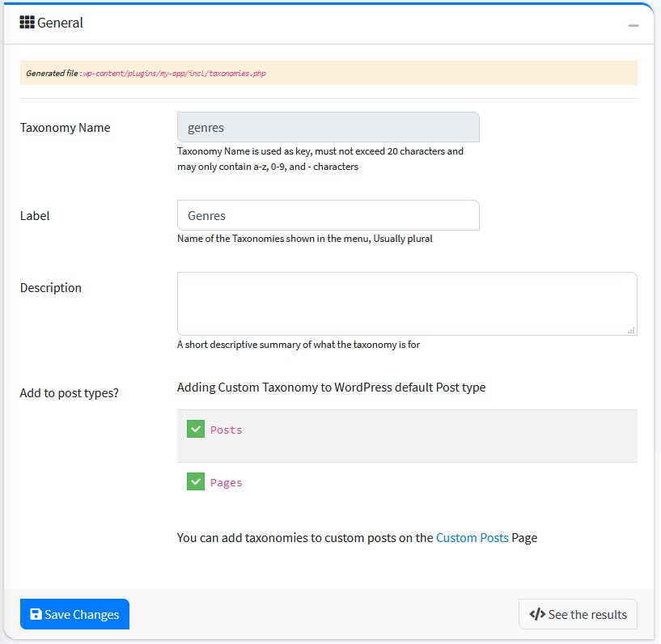Collapse the General panel with minus icon
The image size is (661, 644).
point(633,25)
